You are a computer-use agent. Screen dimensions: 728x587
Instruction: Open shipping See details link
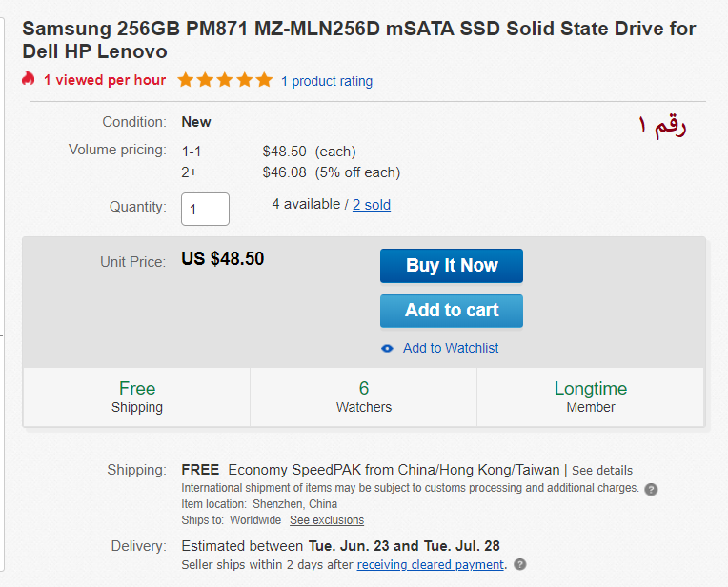(601, 471)
